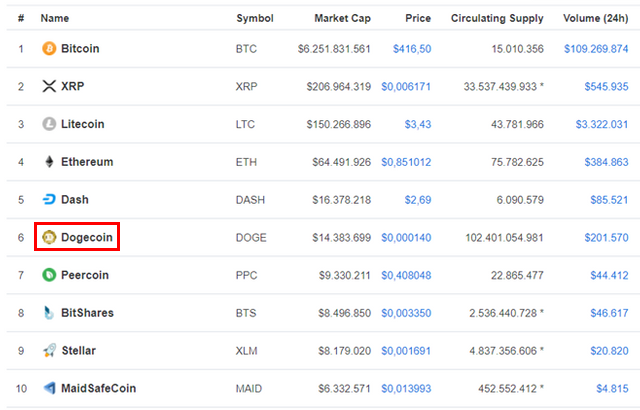640x410 pixels.
Task: Select Dogecoin market cap $14.383.699
Action: coord(341,238)
